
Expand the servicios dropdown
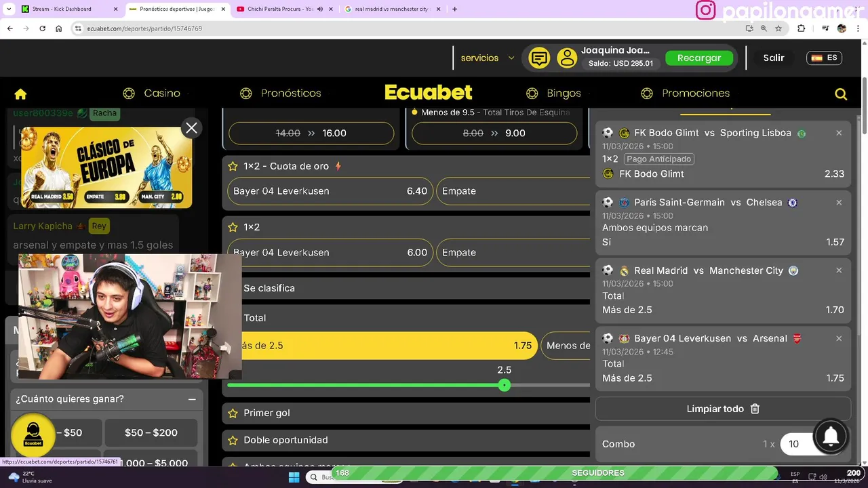pos(488,58)
